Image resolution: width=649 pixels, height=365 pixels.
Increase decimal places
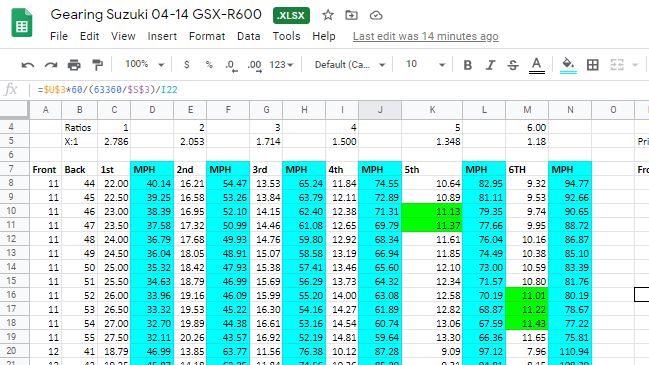(255, 65)
